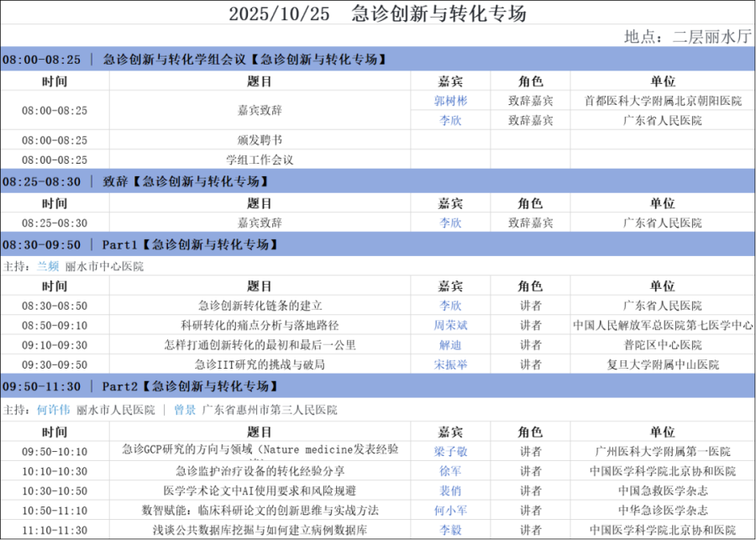Open speaker link 郭树彬
The height and width of the screenshot is (540, 756).
pos(450,101)
